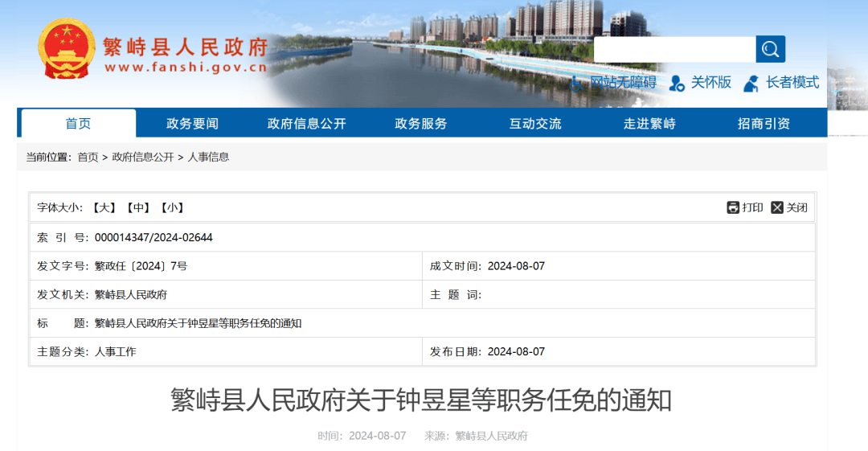Select index number 000014347/2024-02644

pyautogui.click(x=154, y=238)
